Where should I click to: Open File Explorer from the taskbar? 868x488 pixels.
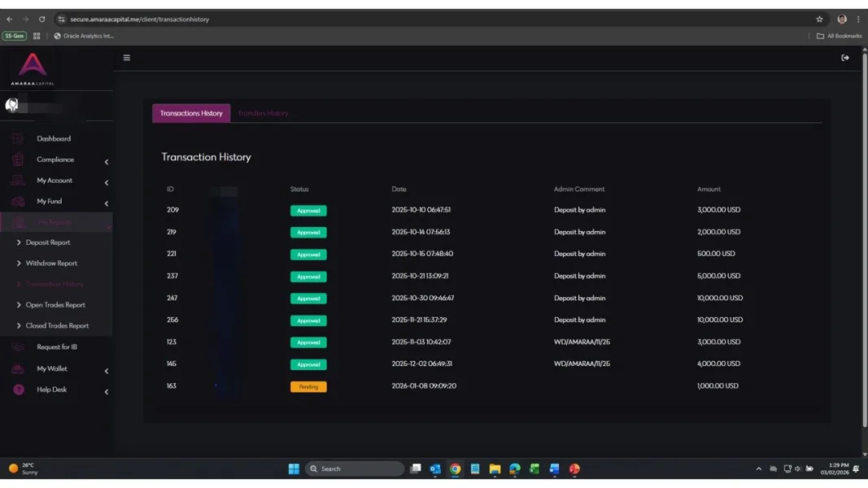point(495,469)
